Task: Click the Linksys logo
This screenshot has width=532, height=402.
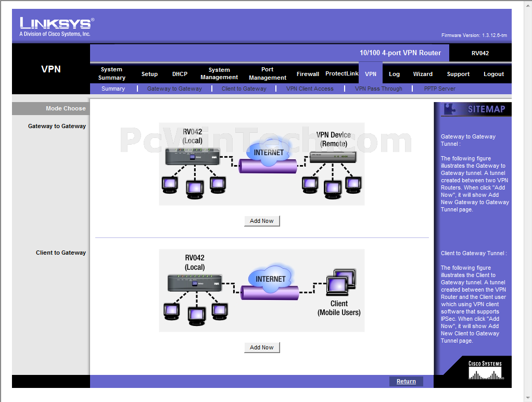Action: (57, 27)
